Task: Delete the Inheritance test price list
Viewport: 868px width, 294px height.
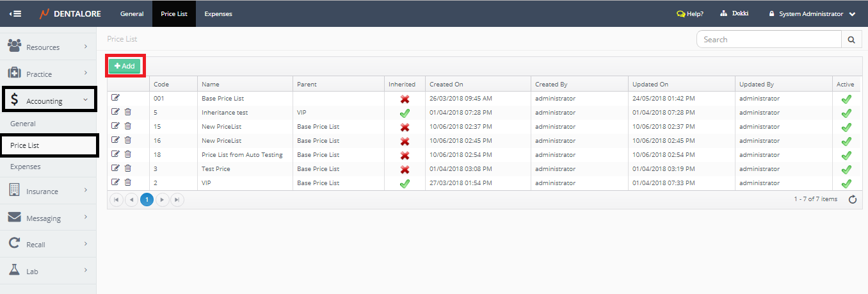Action: (x=127, y=111)
